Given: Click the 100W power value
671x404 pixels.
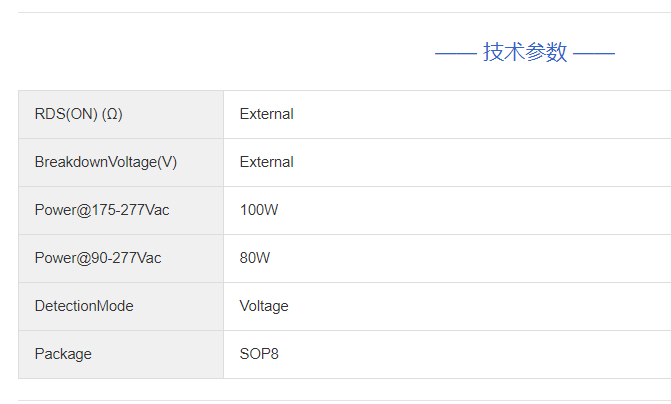Looking at the screenshot, I should click(x=258, y=210).
